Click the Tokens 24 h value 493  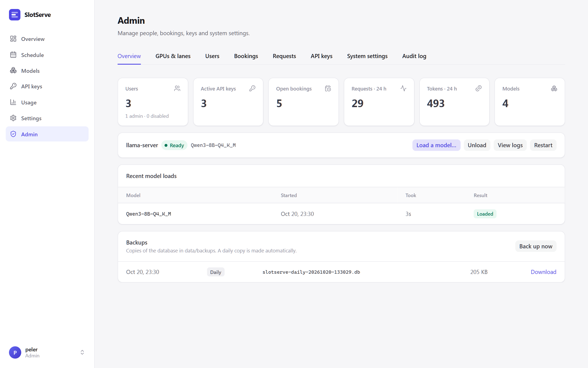[436, 103]
